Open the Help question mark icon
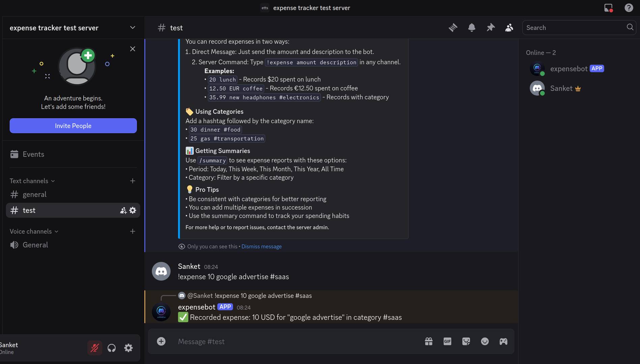The height and width of the screenshot is (364, 640). coord(629,8)
